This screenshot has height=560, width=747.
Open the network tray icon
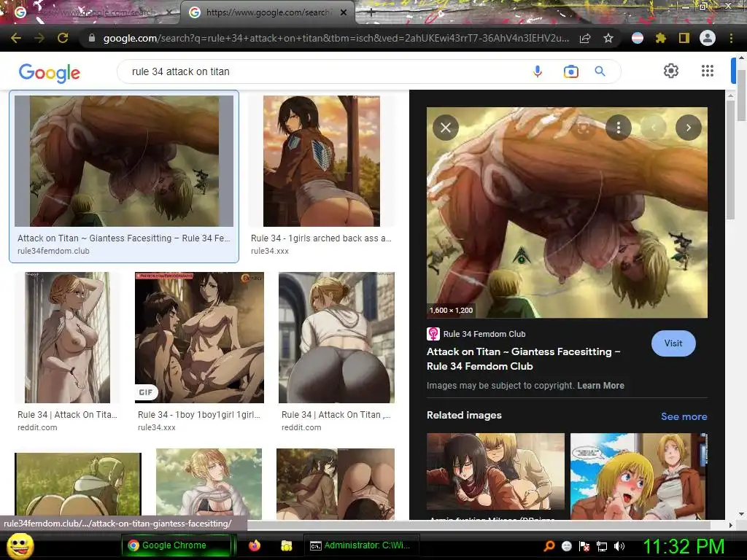pyautogui.click(x=602, y=546)
